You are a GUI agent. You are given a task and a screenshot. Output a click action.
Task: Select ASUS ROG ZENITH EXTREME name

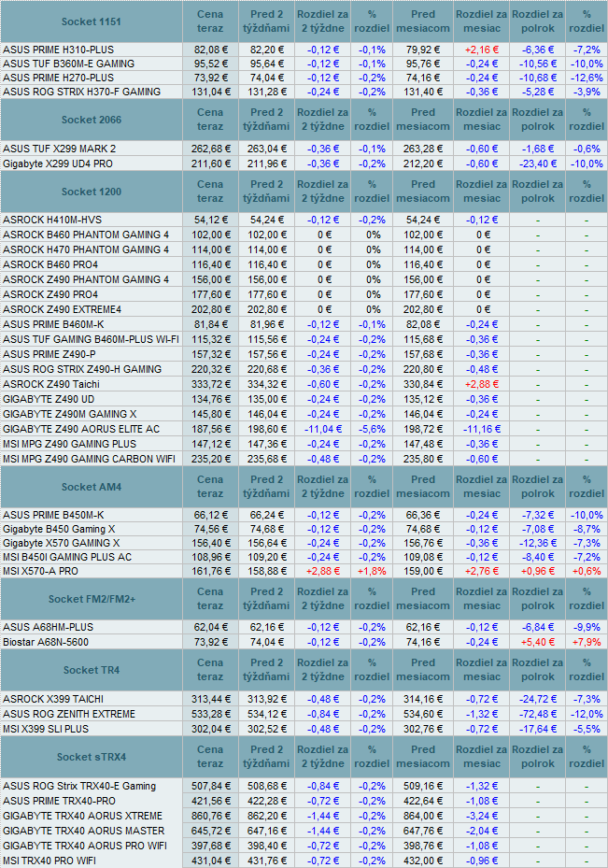tap(69, 714)
